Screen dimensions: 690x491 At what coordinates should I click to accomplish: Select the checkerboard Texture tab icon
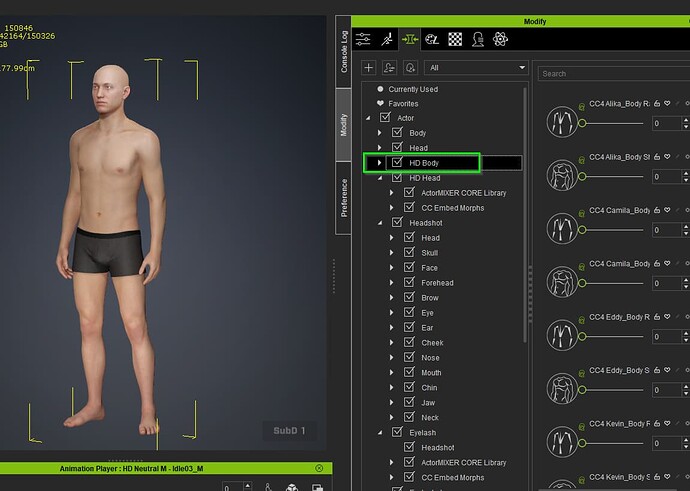click(x=455, y=39)
